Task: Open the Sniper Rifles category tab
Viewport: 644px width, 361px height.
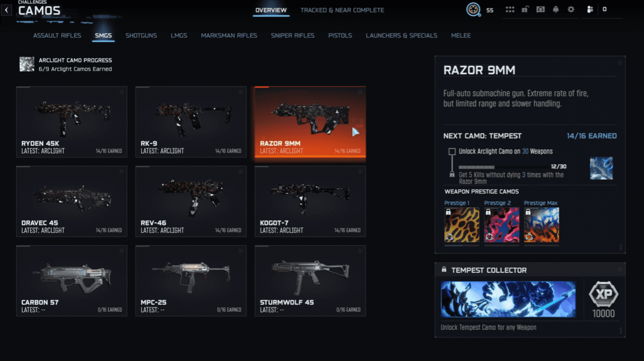Action: coord(292,36)
